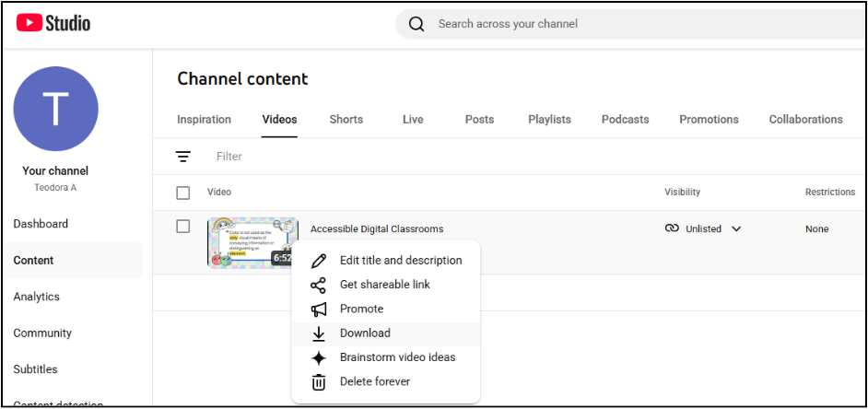The image size is (868, 409).
Task: Click the trash Delete forever icon
Action: 319,381
